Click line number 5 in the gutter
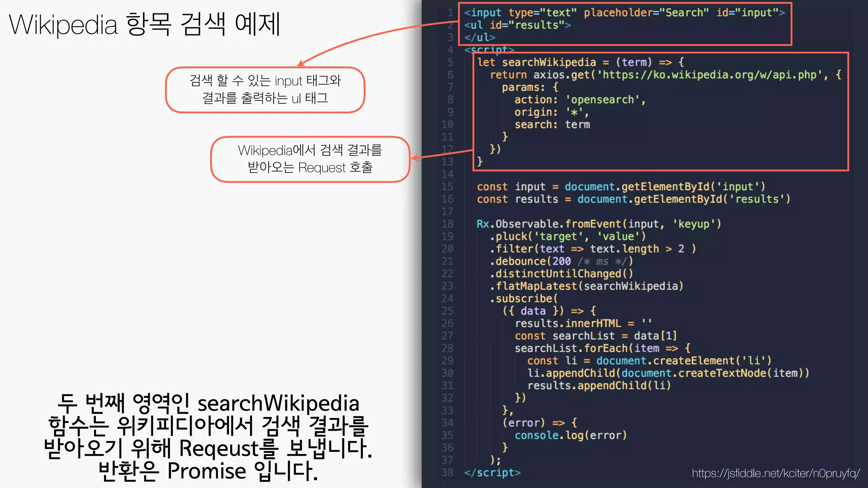The width and height of the screenshot is (868, 488). pos(450,62)
